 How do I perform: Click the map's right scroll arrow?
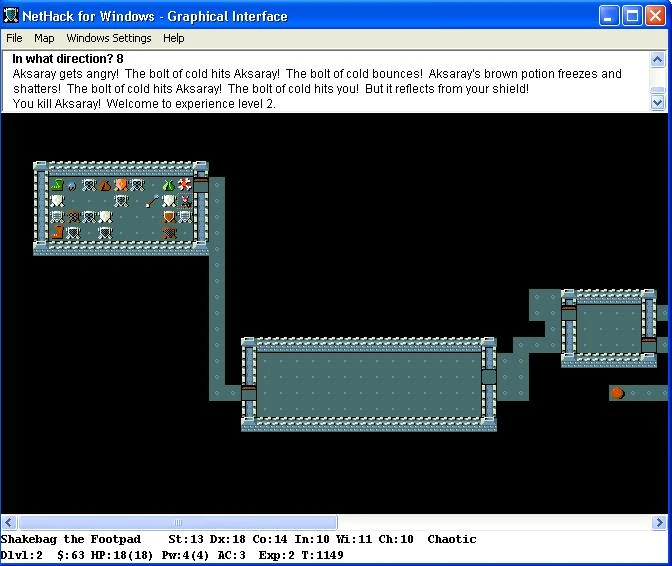pos(659,522)
